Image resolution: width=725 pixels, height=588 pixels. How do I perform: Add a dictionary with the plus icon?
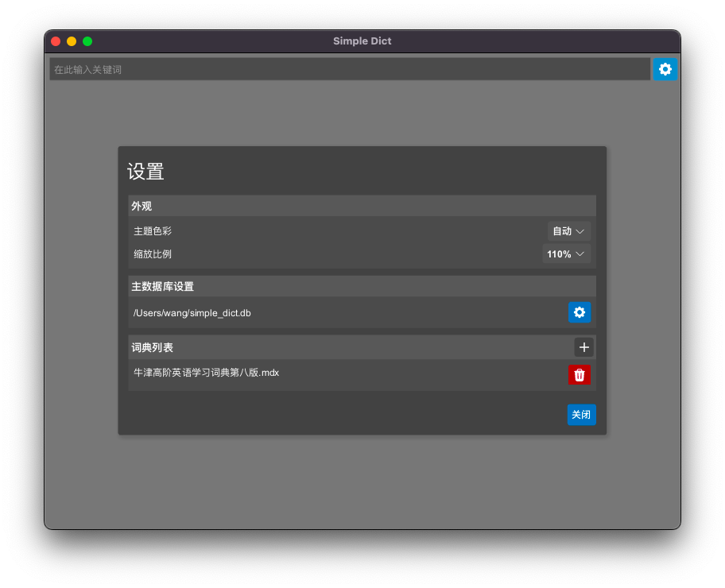pos(584,347)
